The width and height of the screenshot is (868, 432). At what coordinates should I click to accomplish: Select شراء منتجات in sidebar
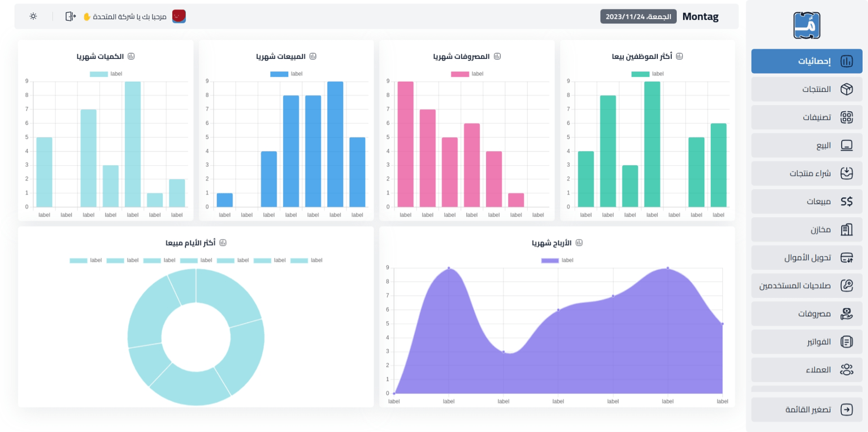point(806,173)
